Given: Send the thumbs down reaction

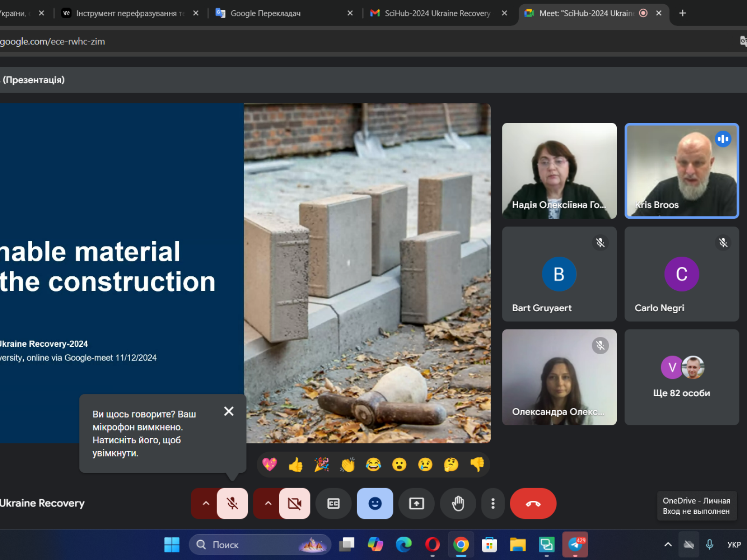Looking at the screenshot, I should (x=477, y=464).
